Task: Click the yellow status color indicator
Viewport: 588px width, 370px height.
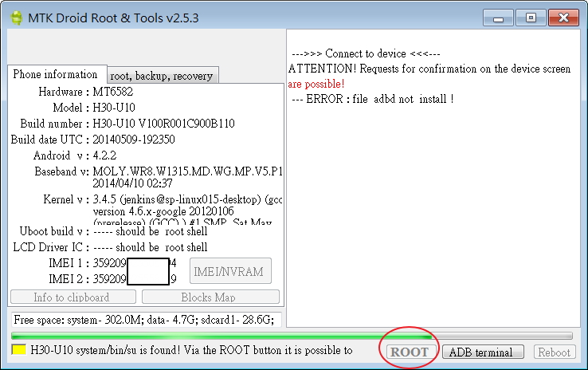Action: click(x=19, y=349)
